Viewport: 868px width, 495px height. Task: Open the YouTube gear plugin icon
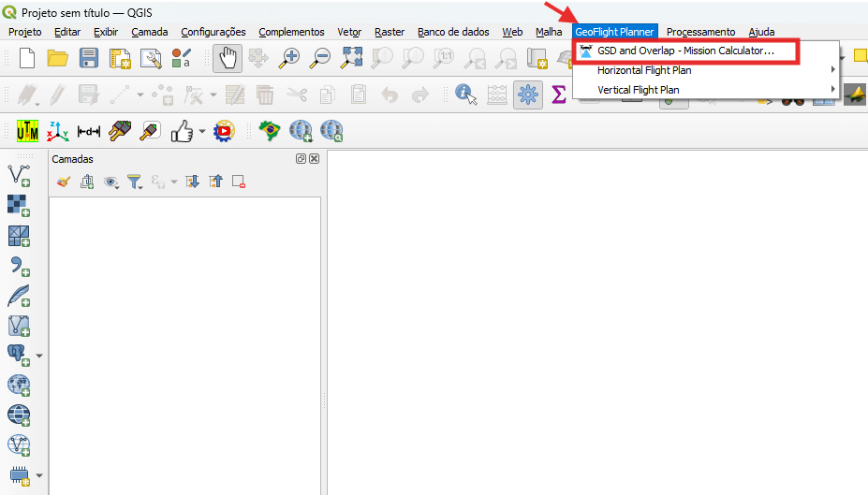pyautogui.click(x=224, y=131)
